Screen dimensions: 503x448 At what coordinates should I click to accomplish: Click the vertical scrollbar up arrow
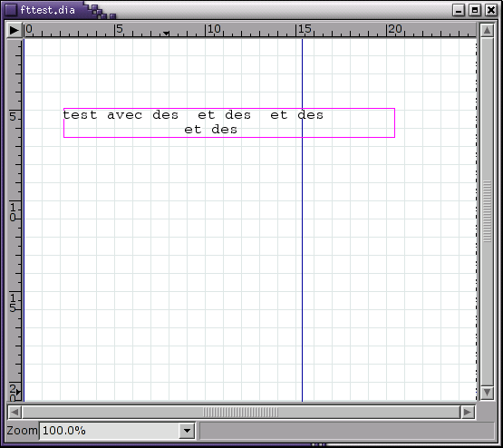(487, 31)
